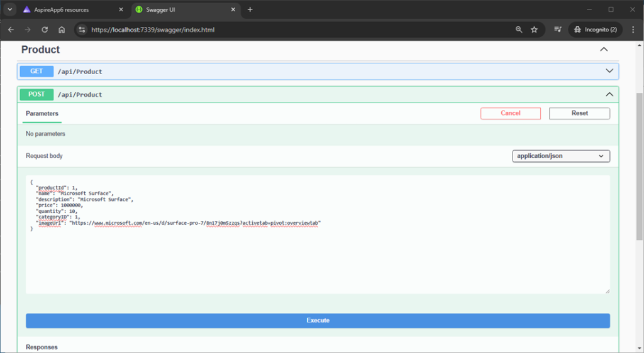The height and width of the screenshot is (353, 644).
Task: Click the "categoryID": 1 line
Action: pos(58,217)
